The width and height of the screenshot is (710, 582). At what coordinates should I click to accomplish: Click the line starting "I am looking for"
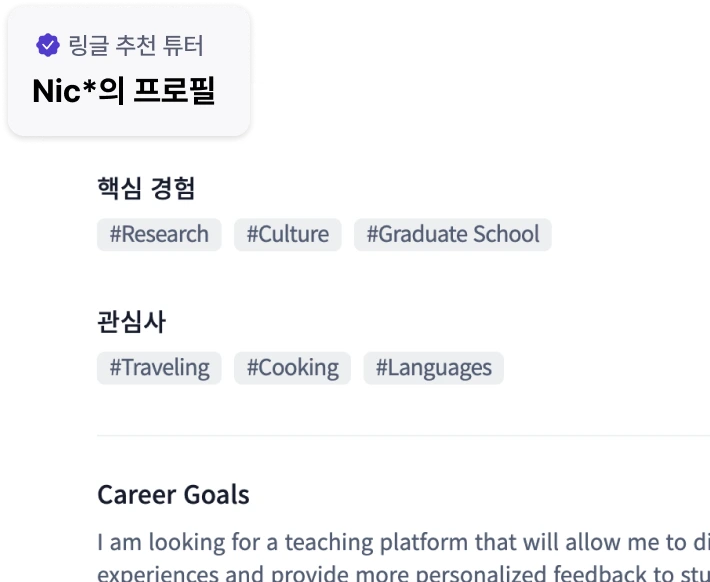403,543
